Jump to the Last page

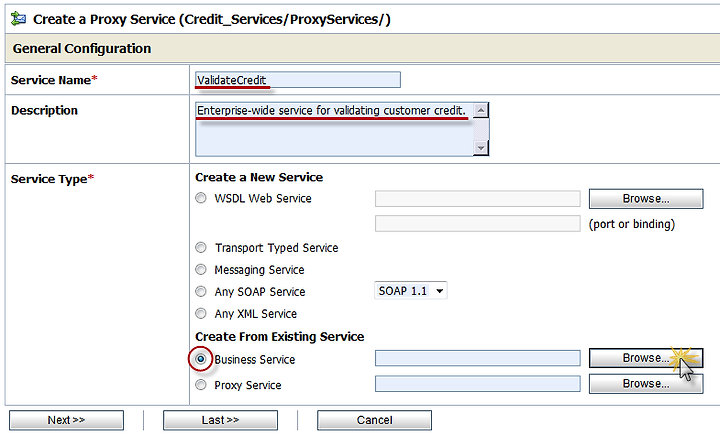pos(220,420)
